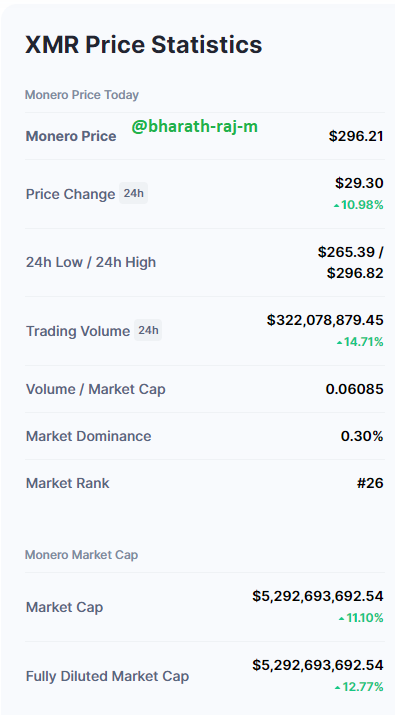Click the Volume / Market Cap row label

(x=96, y=389)
